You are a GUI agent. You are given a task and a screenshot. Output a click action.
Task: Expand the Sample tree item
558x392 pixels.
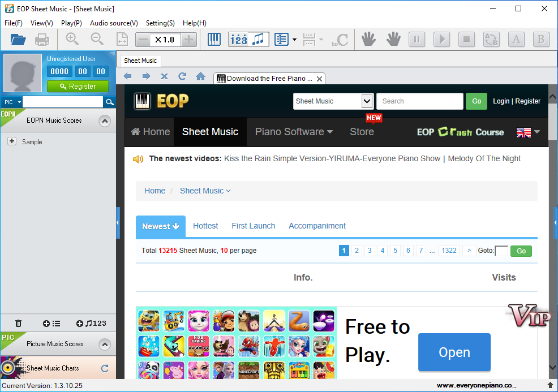(12, 141)
